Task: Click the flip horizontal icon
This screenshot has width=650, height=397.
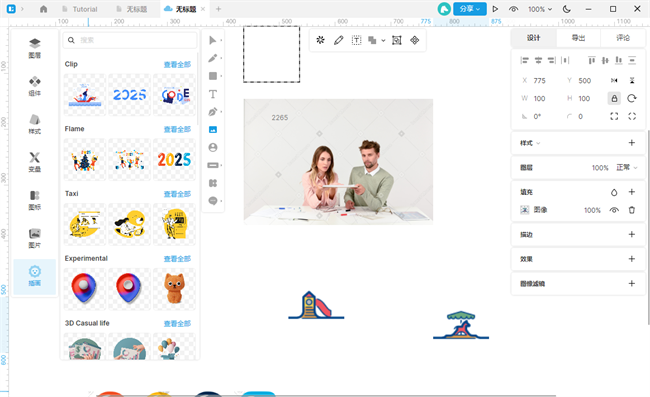Action: pos(614,80)
